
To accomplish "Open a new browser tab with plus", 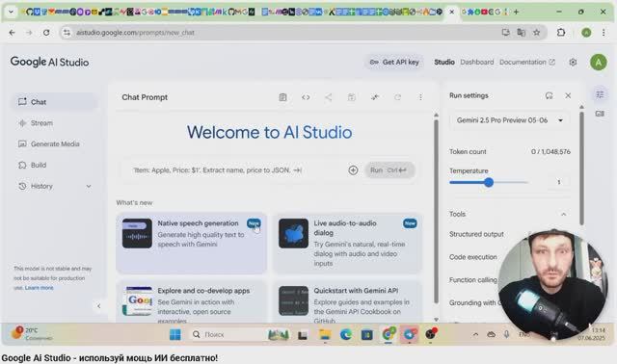I will click(x=516, y=12).
